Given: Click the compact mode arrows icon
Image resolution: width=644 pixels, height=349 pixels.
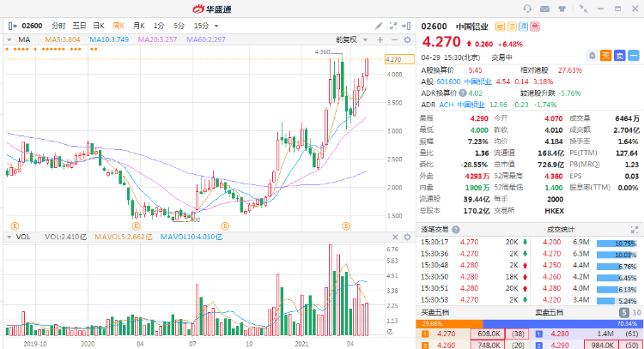Looking at the screenshot, I should (x=583, y=9).
